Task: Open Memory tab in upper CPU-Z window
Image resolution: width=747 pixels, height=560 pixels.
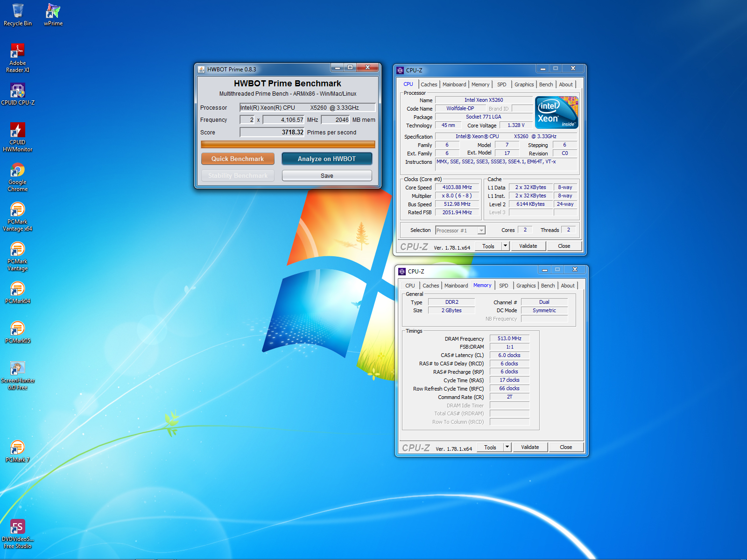Action: [480, 84]
